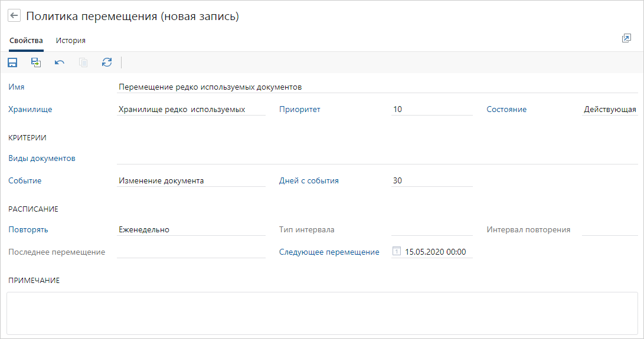Switch to the История tab
This screenshot has height=339, width=644.
[x=71, y=41]
